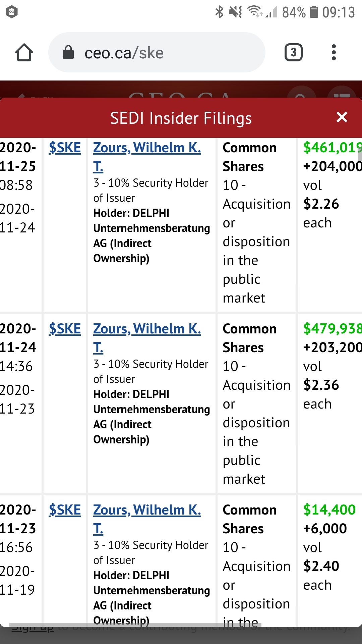
Task: Tap the battery icon in the status bar
Action: (x=314, y=12)
